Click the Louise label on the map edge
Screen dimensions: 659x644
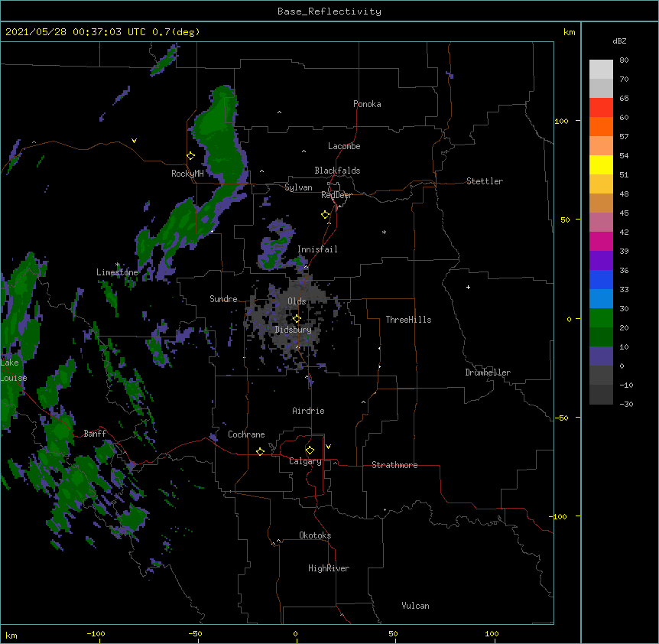(14, 378)
